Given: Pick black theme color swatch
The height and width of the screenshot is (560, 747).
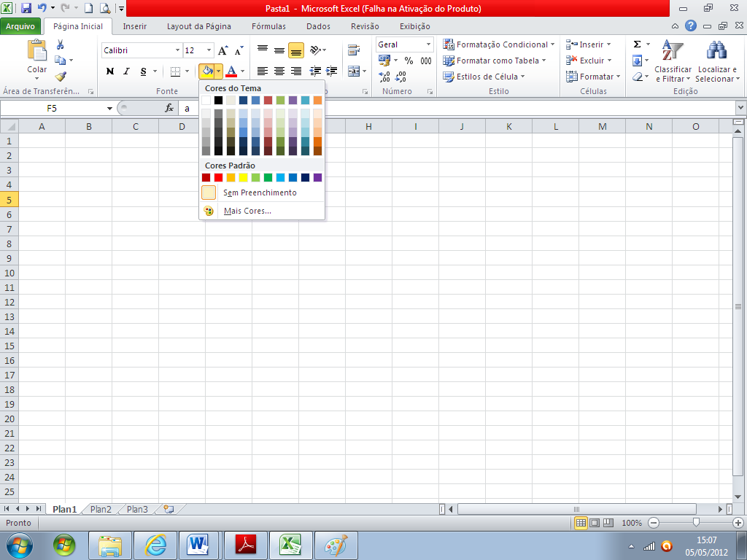Looking at the screenshot, I should pos(218,100).
